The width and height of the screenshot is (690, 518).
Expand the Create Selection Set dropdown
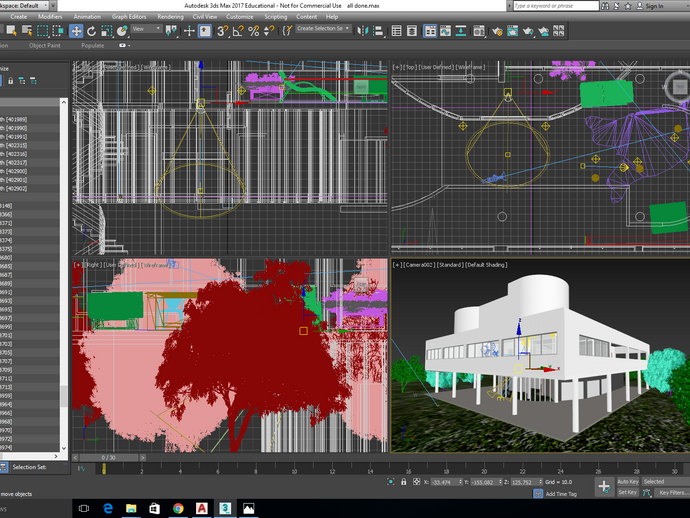tap(322, 30)
